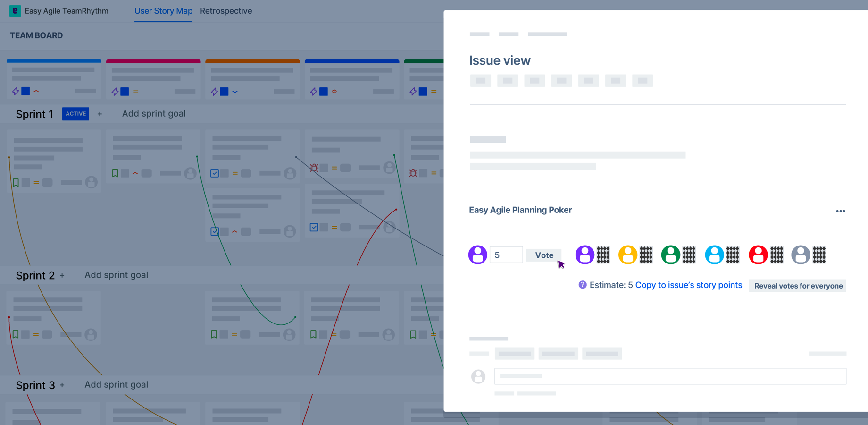Click the plus expander beside Sprint 2
The height and width of the screenshot is (425, 868).
click(62, 275)
